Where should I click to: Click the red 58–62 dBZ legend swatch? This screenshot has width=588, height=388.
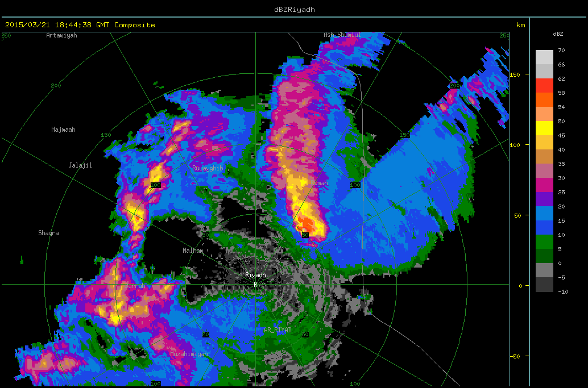[x=544, y=85]
